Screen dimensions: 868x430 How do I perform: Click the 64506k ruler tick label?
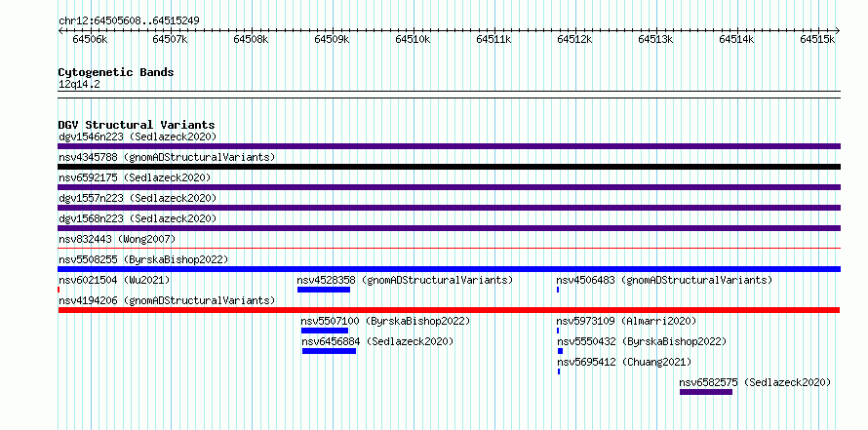click(x=90, y=39)
